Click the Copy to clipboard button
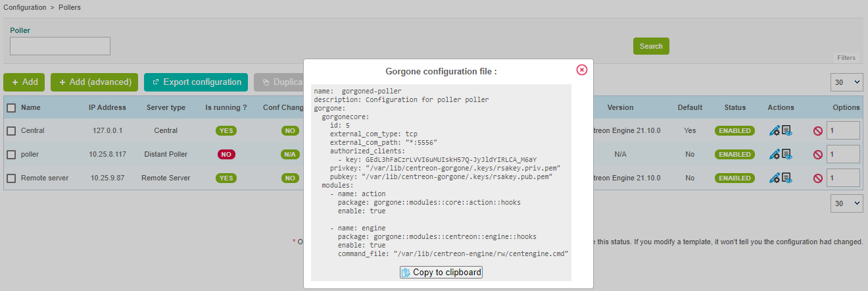This screenshot has width=868, height=291. 441,273
